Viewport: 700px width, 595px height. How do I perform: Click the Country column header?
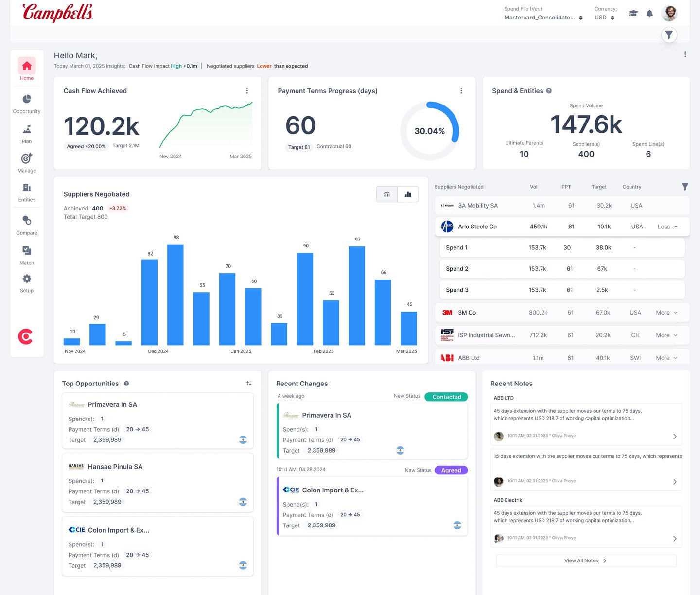pos(632,187)
